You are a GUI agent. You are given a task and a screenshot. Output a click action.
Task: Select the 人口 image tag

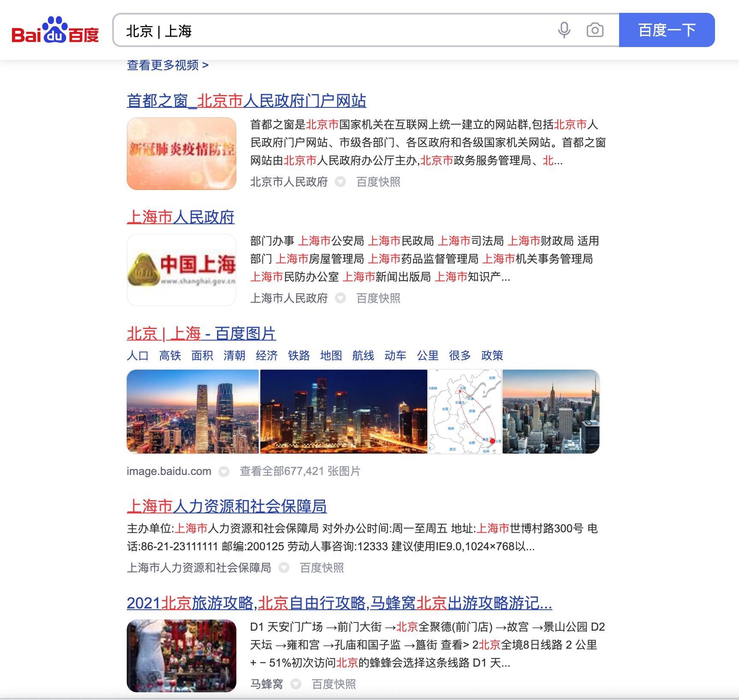click(x=138, y=356)
